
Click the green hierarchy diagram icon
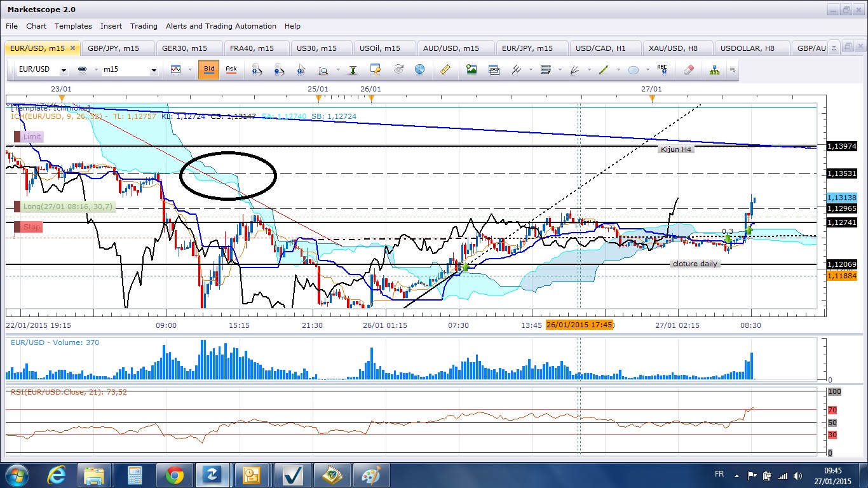pos(715,70)
